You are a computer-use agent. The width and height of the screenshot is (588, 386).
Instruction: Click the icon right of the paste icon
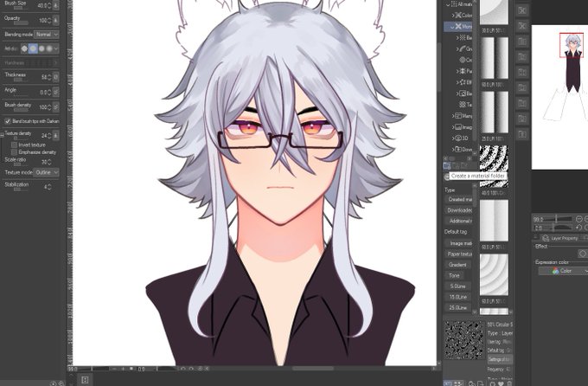[480, 383]
